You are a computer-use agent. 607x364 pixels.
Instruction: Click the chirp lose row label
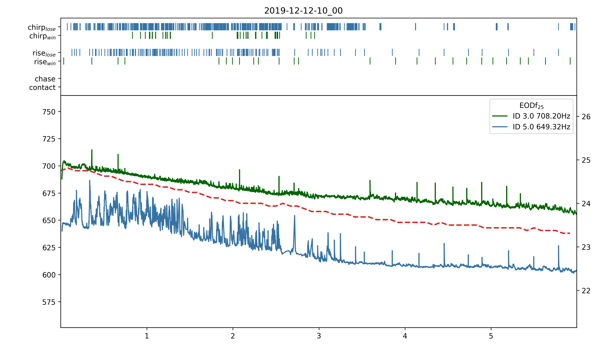[42, 27]
